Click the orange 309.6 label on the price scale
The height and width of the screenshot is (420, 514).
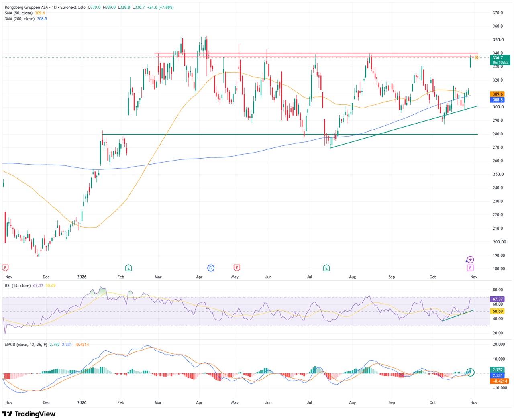498,94
